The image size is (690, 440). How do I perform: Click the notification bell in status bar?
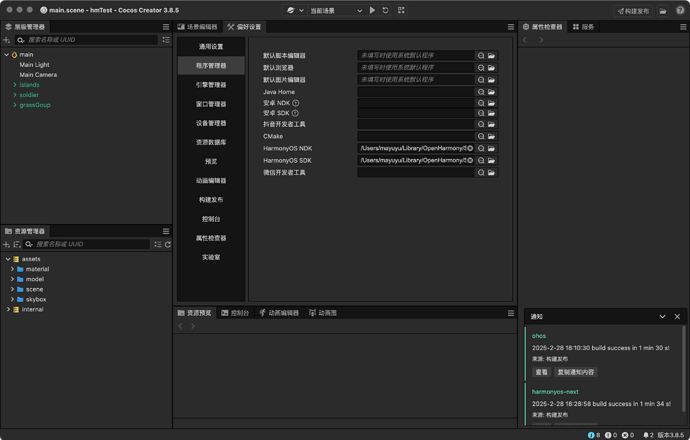tap(648, 435)
